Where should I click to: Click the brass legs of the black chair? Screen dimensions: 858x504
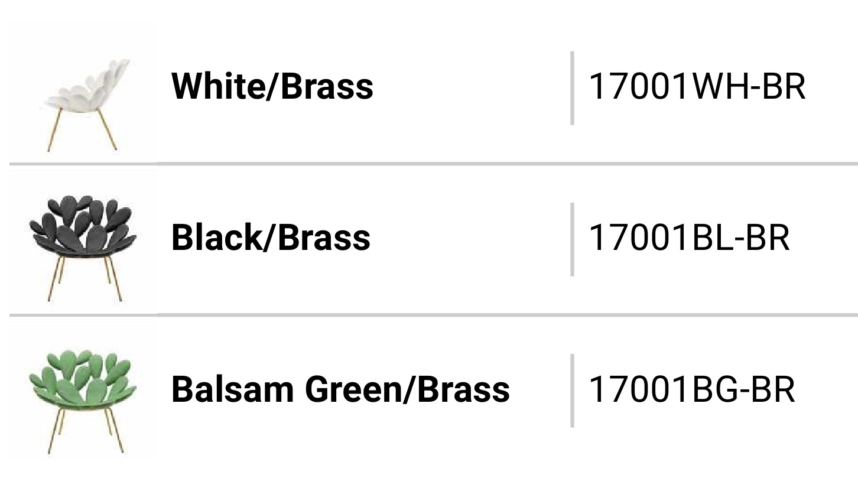click(x=85, y=278)
